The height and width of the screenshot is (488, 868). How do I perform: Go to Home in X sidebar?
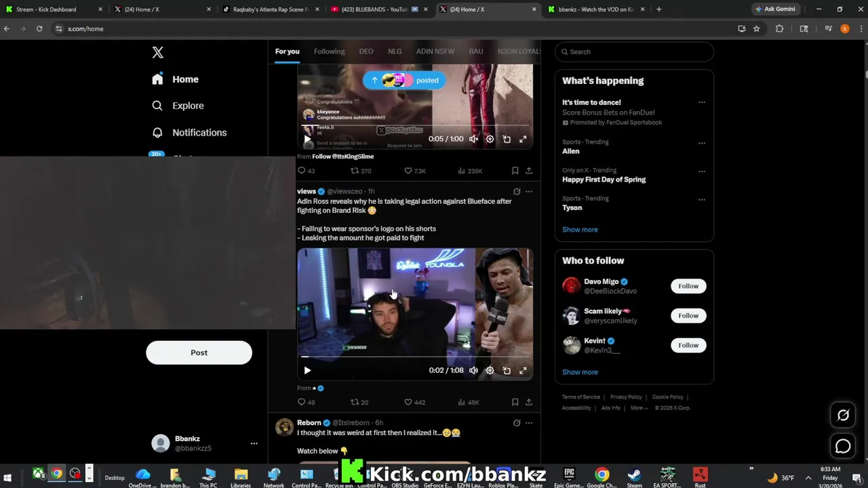176,79
